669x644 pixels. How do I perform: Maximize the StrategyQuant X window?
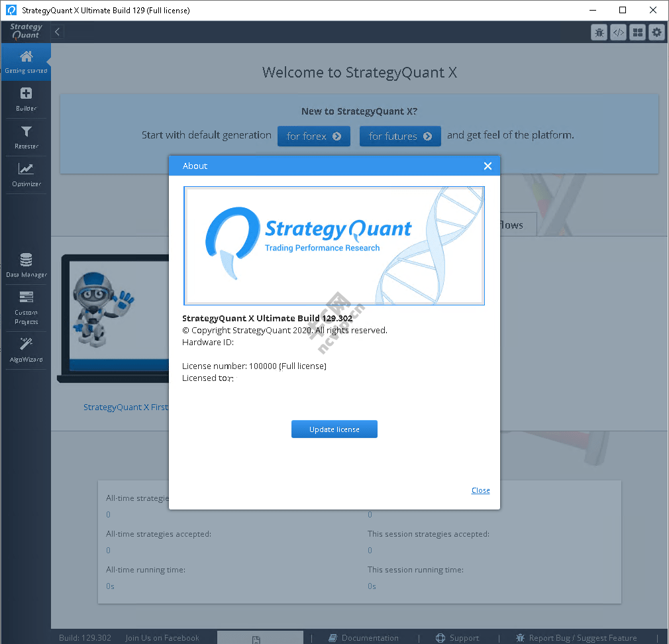coord(623,10)
